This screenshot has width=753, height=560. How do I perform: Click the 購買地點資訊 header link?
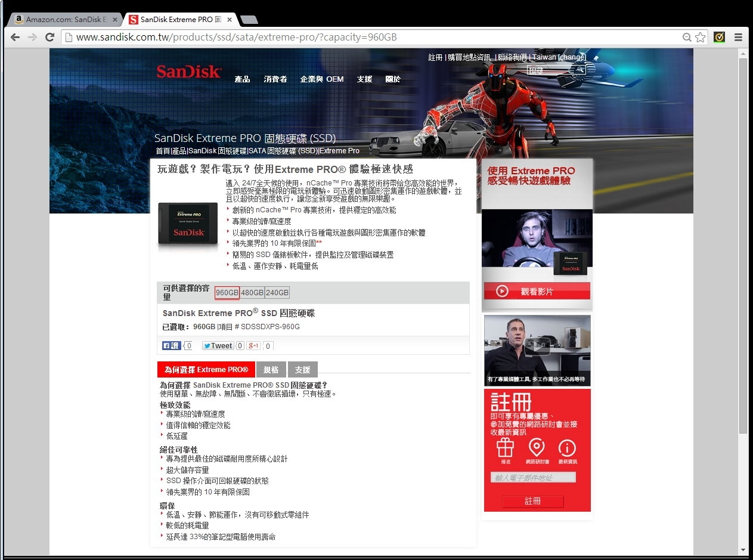pyautogui.click(x=470, y=57)
